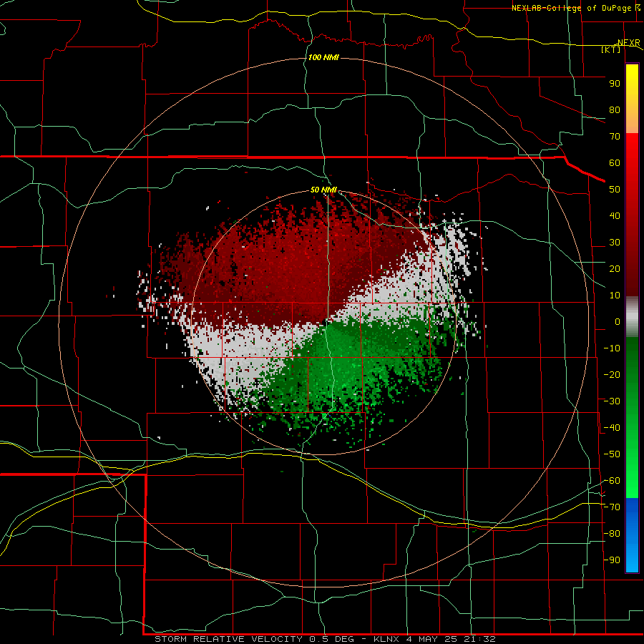The image size is (644, 644).
Task: Click the -20 value on velocity scale
Action: (612, 374)
